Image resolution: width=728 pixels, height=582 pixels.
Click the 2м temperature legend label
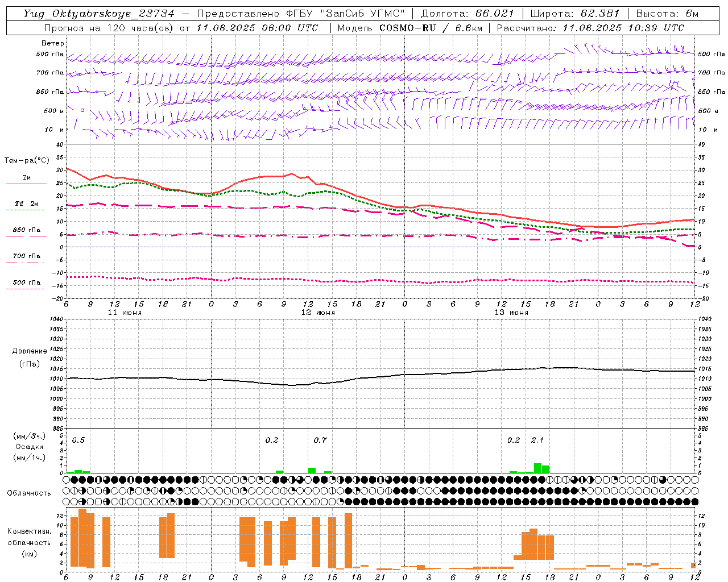[27, 178]
